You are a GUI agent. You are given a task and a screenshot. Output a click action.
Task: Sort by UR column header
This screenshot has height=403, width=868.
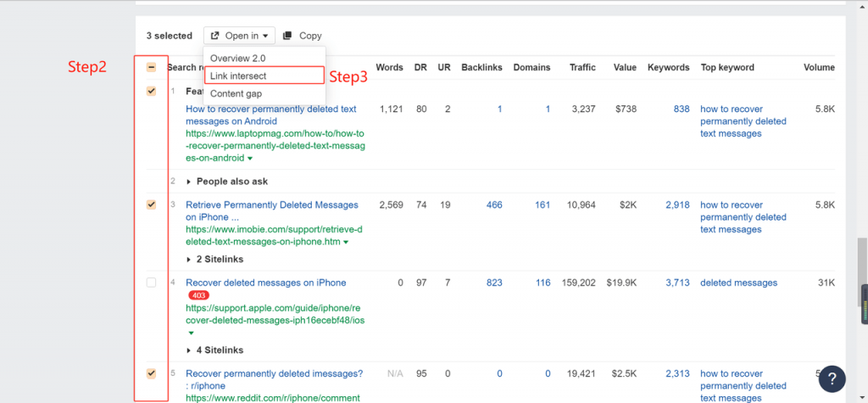pos(444,68)
